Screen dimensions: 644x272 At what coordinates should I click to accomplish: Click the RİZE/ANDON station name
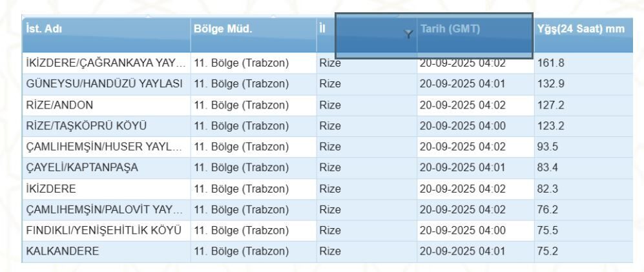[60, 105]
